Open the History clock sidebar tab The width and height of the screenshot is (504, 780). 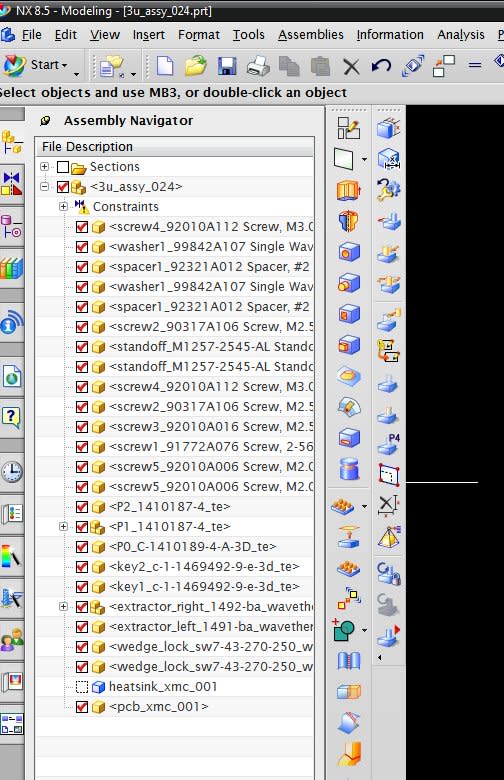pos(11,471)
